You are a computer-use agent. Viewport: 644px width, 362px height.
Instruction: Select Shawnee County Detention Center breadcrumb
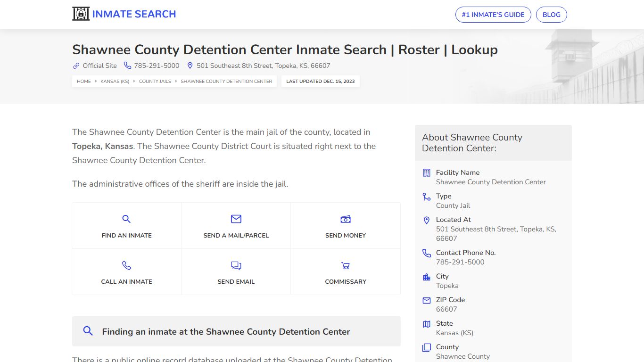226,81
